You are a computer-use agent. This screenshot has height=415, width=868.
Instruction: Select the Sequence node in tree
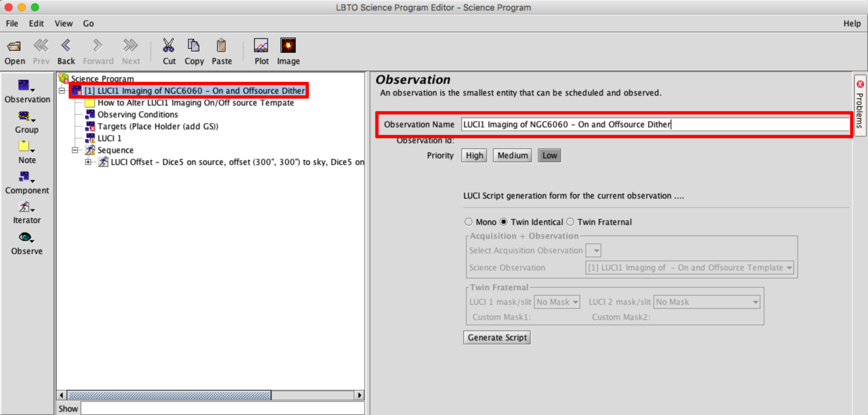(115, 150)
